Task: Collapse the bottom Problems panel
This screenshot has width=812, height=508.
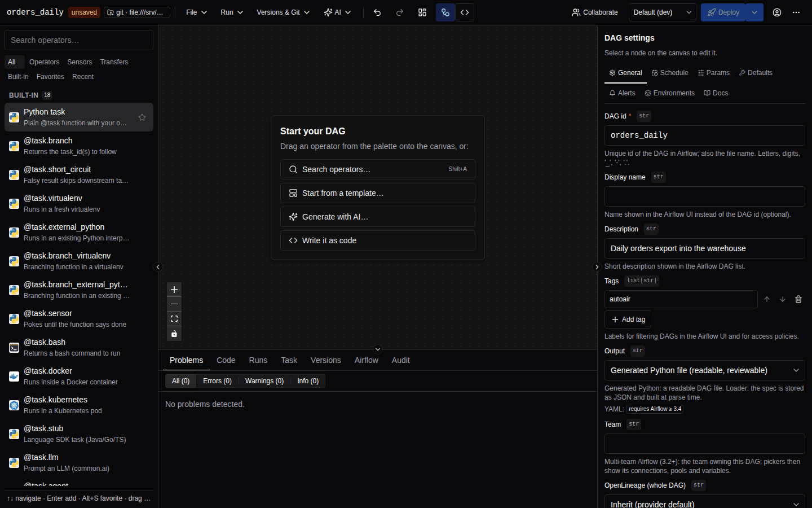Action: 378,349
